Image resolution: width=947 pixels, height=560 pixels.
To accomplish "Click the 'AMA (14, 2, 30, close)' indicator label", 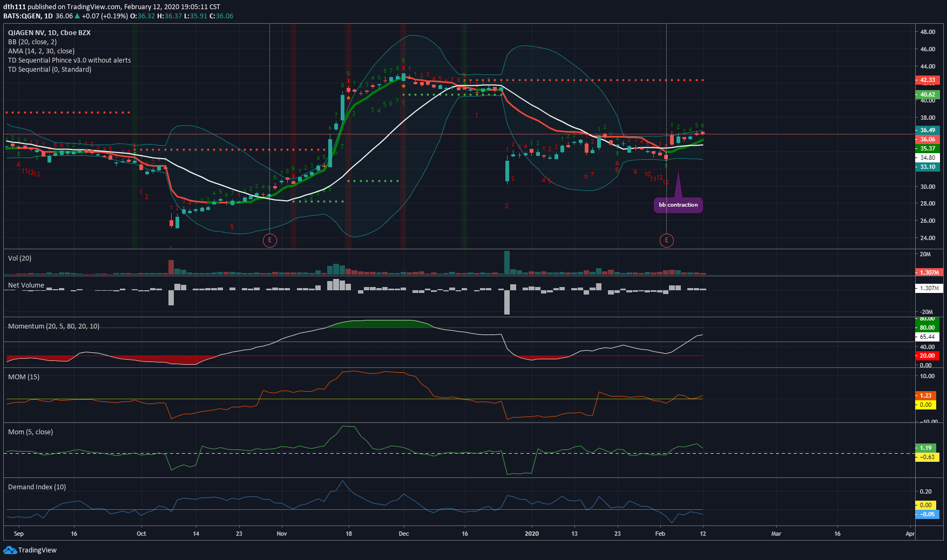I will point(41,51).
